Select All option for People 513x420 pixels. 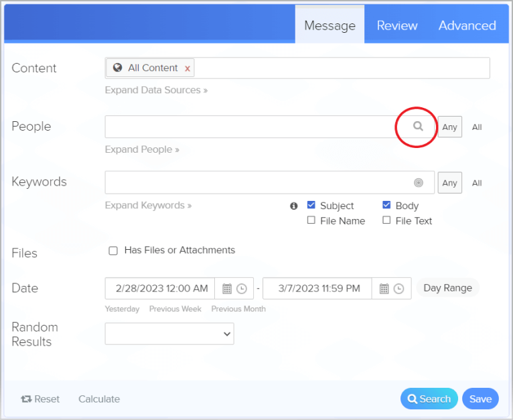coord(477,127)
